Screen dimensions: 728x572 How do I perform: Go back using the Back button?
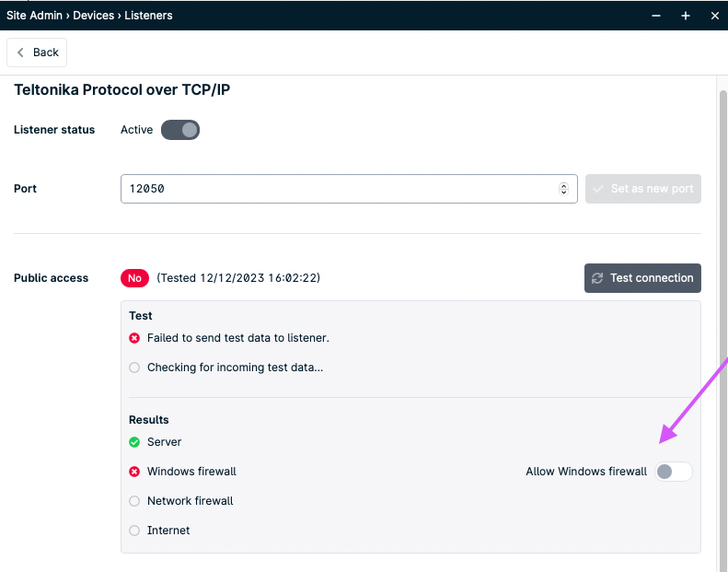pos(37,53)
